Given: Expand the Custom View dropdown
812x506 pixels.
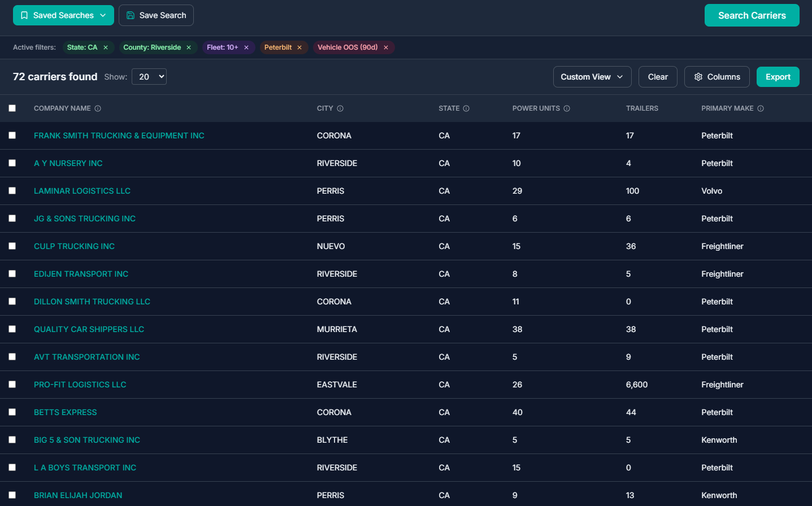Looking at the screenshot, I should click(x=592, y=76).
